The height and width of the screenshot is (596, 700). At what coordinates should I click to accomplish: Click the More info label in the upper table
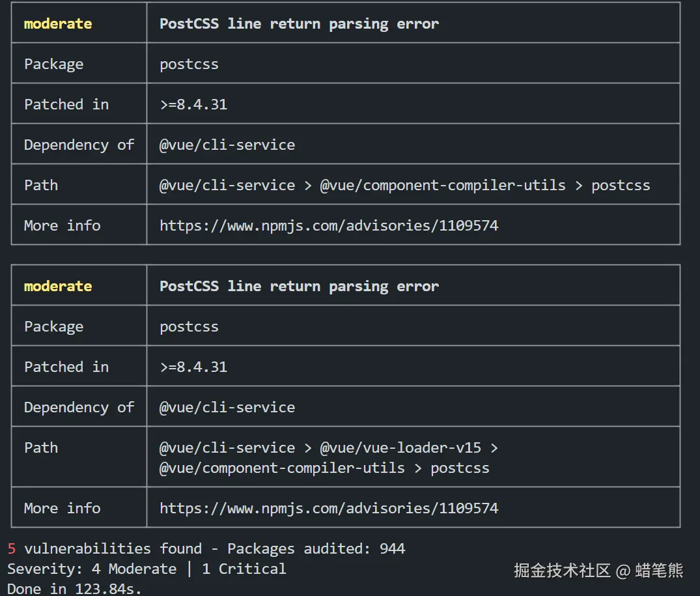point(62,225)
